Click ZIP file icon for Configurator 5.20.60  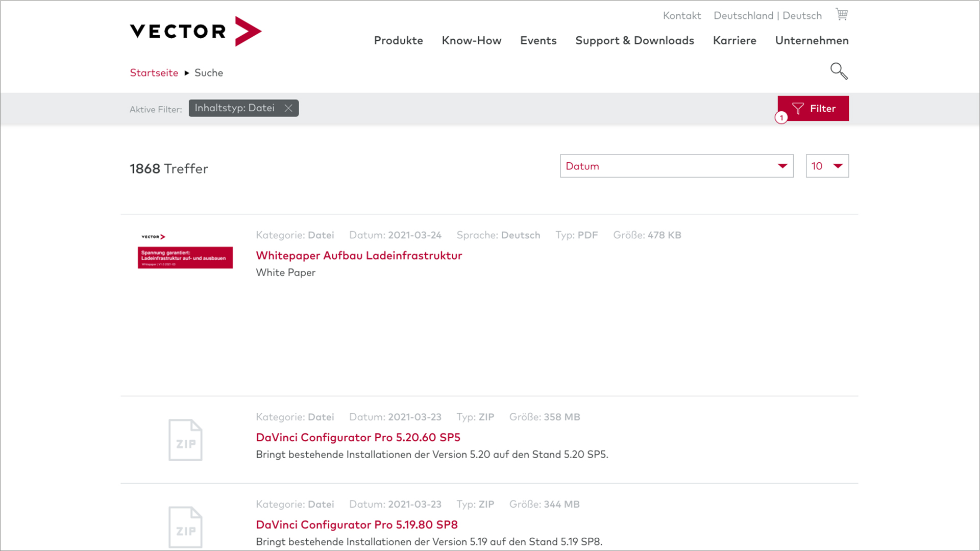pyautogui.click(x=185, y=440)
